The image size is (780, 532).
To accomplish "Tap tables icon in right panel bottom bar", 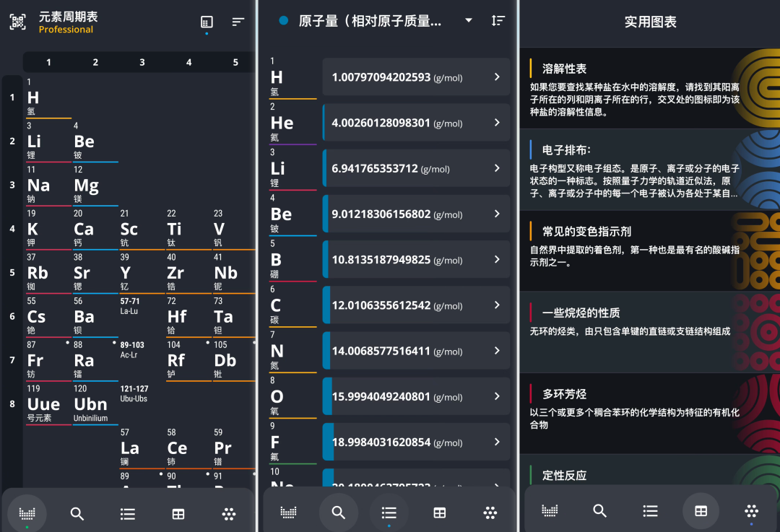I will tap(701, 510).
